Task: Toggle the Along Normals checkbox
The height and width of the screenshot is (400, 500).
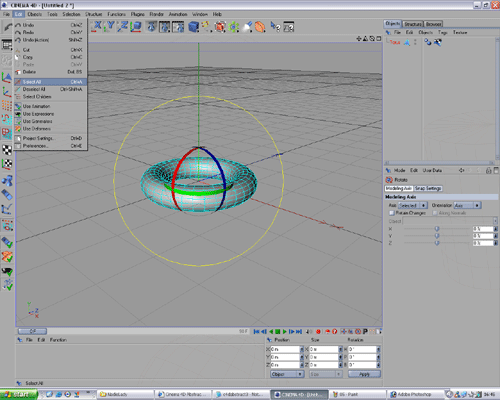Action: [435, 213]
